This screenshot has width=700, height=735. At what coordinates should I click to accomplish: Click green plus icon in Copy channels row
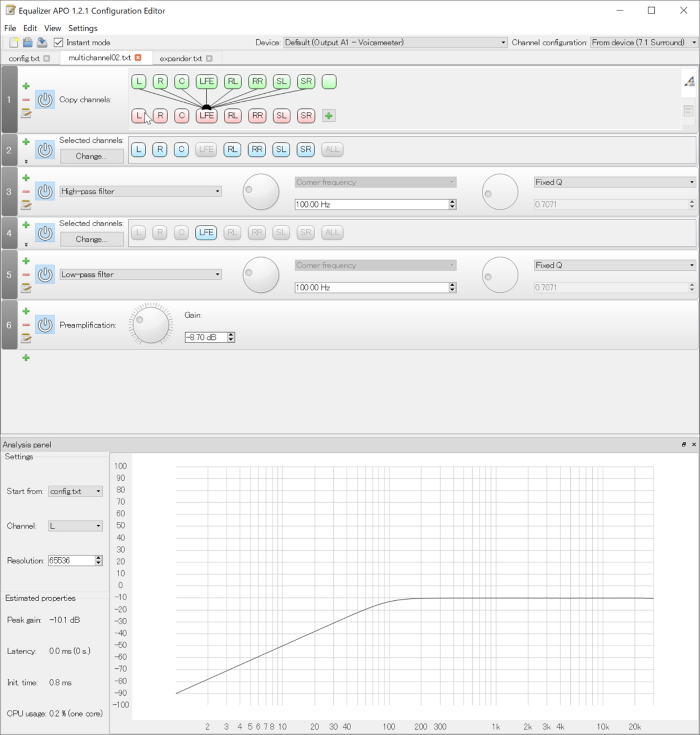26,86
